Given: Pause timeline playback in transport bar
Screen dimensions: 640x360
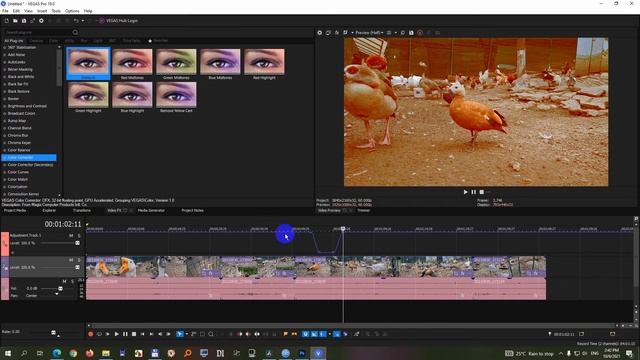Looking at the screenshot, I should tap(125, 334).
